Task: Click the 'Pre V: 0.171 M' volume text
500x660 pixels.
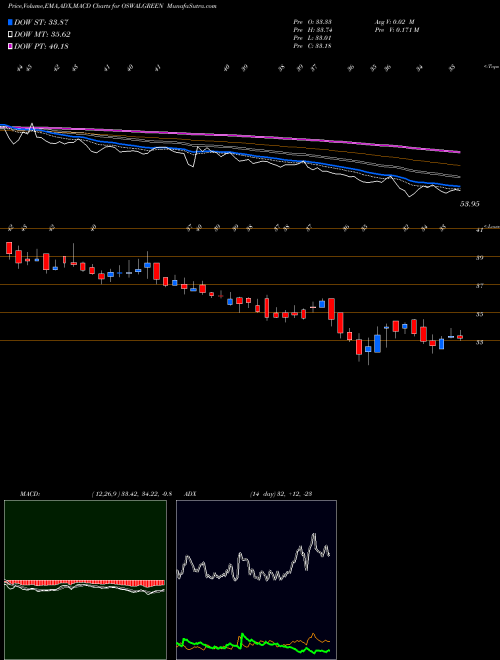Action: point(396,30)
